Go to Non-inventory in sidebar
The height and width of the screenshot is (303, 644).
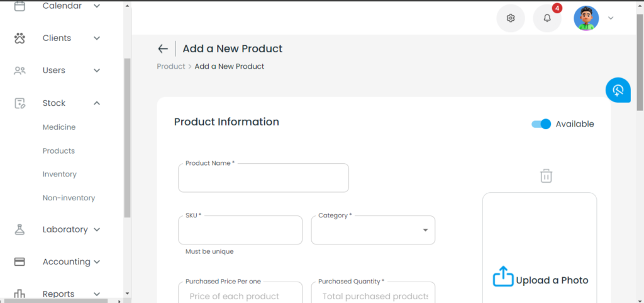pyautogui.click(x=69, y=198)
